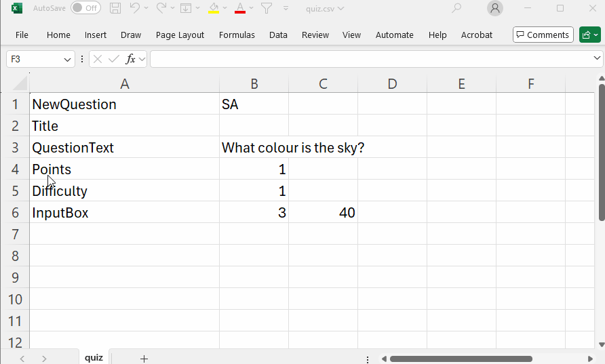Open the Customize Quick Access Toolbar dropdown

pos(286,8)
